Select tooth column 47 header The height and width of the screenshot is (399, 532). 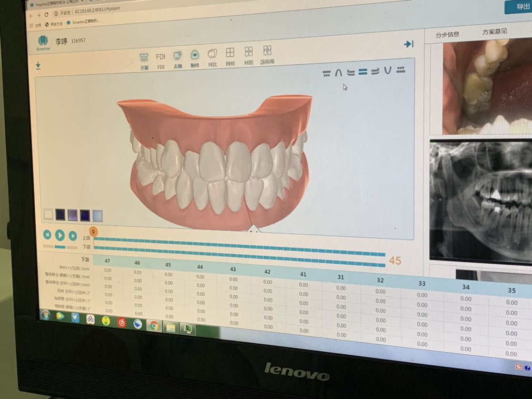[x=107, y=261]
